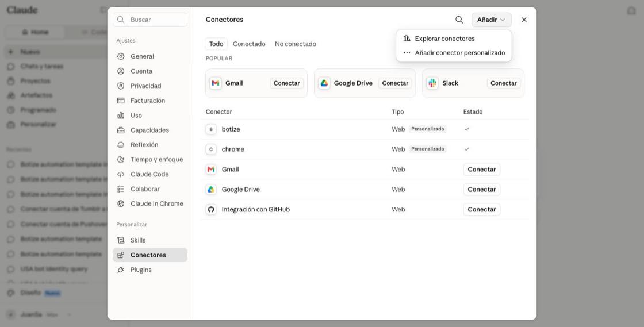Open Tiempo y enfoque section

[150, 160]
